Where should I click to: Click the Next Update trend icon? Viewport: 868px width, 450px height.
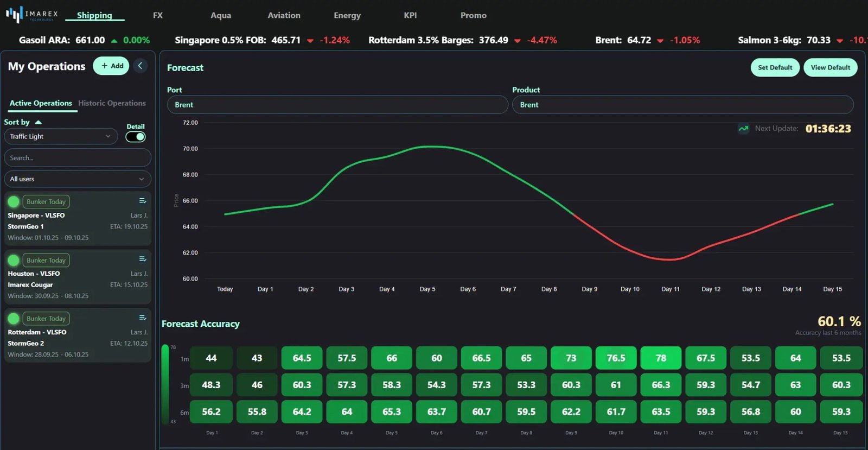point(743,129)
